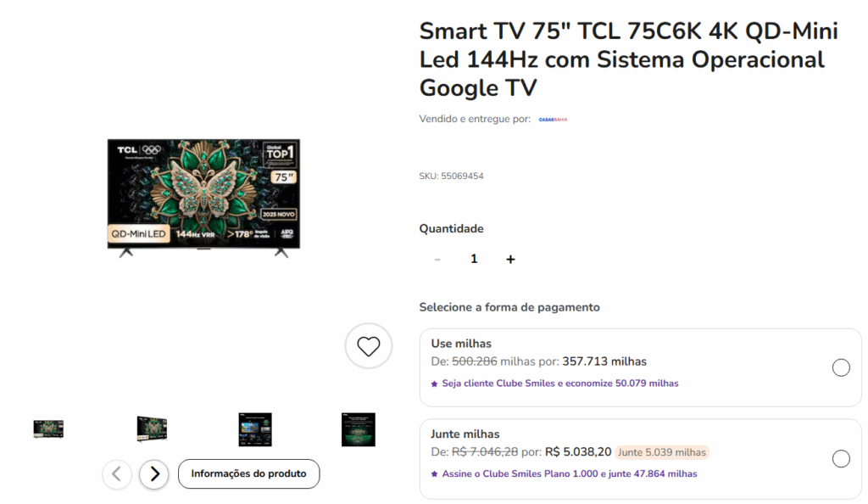This screenshot has width=868, height=504.
Task: Click the 'Junte 5.039 milhas' badge
Action: tap(662, 452)
